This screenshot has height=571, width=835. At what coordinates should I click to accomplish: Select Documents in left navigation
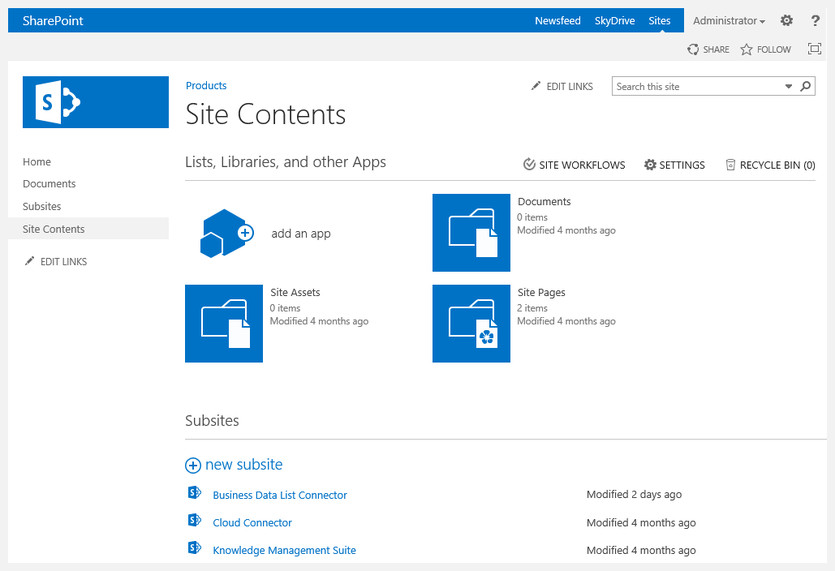(49, 184)
